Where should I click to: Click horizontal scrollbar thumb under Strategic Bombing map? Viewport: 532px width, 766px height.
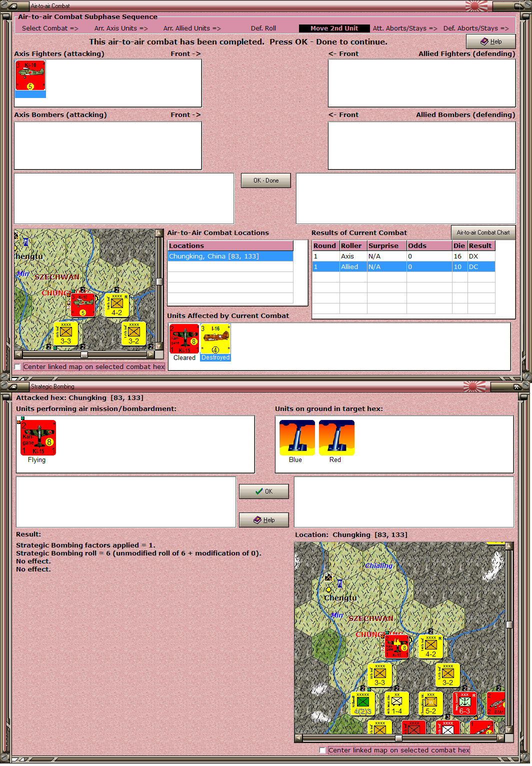[398, 738]
